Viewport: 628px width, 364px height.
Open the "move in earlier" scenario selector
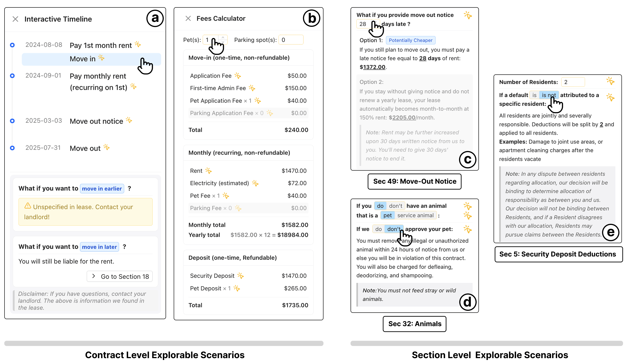point(102,189)
